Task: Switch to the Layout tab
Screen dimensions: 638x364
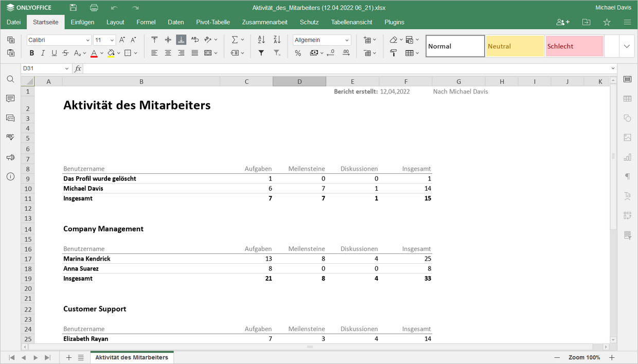Action: point(115,22)
